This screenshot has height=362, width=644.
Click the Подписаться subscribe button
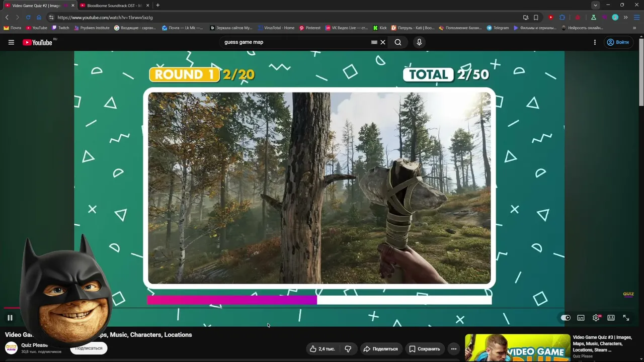tap(89, 348)
